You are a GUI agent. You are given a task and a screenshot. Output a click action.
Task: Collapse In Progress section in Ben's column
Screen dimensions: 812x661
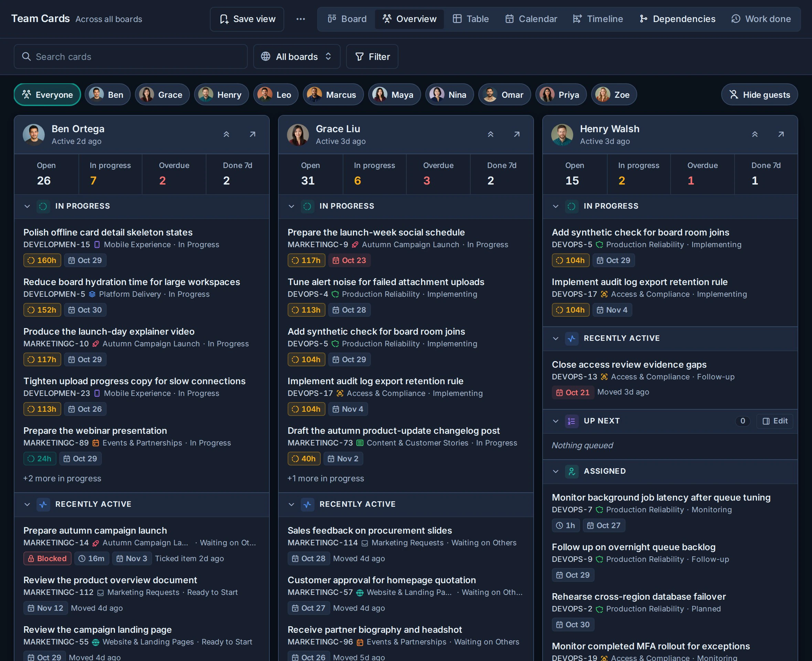27,206
